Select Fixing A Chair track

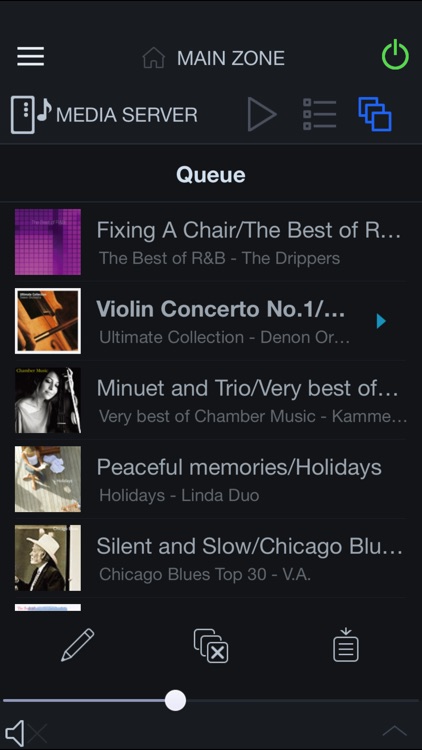[x=211, y=242]
